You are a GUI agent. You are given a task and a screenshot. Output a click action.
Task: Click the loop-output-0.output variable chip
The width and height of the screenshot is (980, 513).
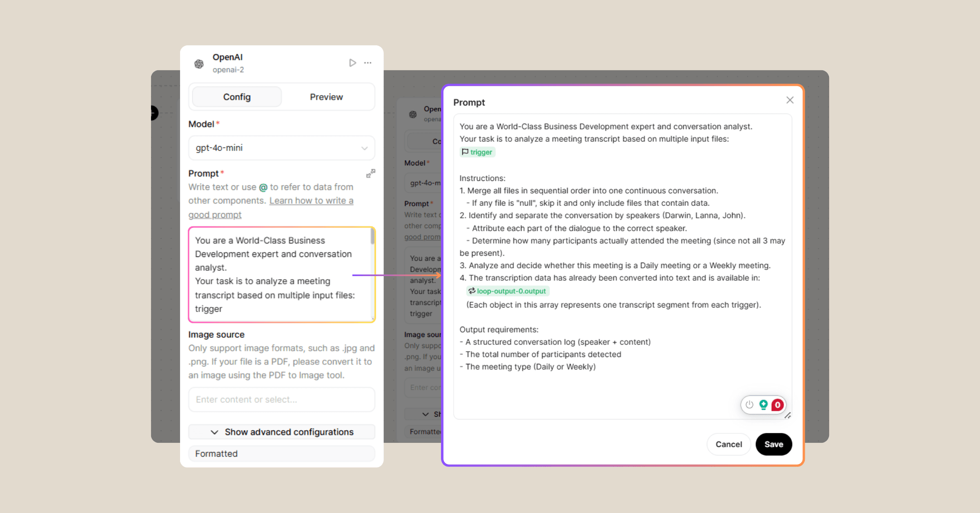point(508,291)
